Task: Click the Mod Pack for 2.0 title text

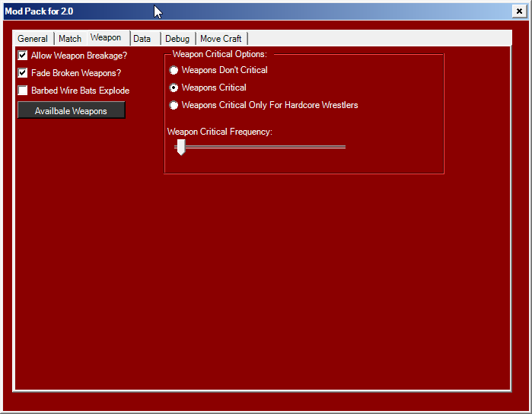Action: [x=39, y=11]
